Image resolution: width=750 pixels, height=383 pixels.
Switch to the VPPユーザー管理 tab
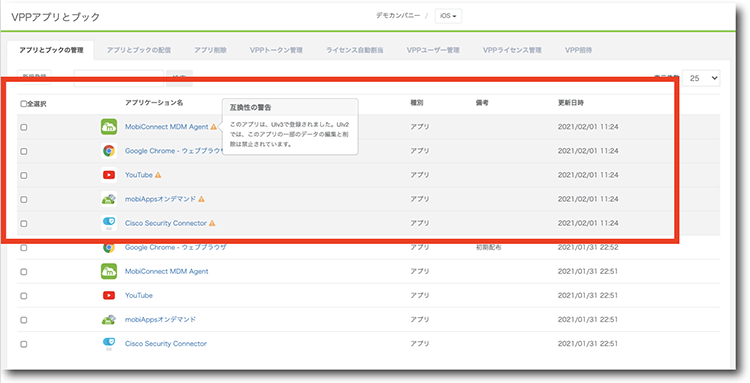coord(433,50)
